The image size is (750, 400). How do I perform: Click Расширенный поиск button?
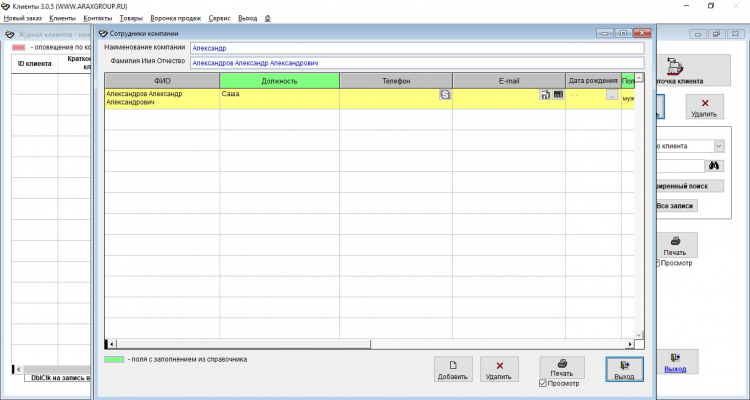(689, 186)
